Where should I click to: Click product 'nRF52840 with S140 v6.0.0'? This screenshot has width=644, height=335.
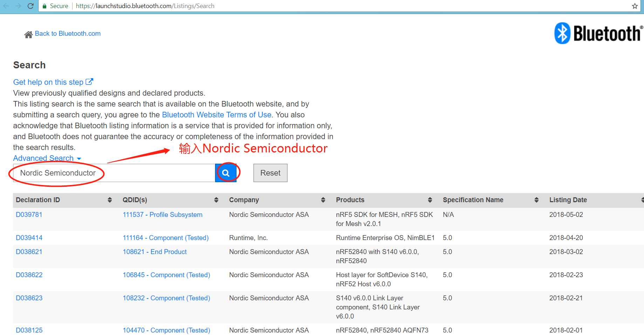point(377,256)
